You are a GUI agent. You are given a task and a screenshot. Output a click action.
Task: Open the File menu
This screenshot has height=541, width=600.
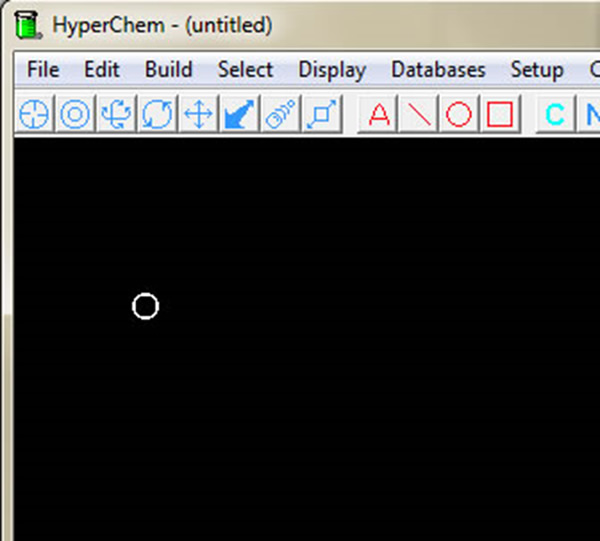click(x=43, y=70)
